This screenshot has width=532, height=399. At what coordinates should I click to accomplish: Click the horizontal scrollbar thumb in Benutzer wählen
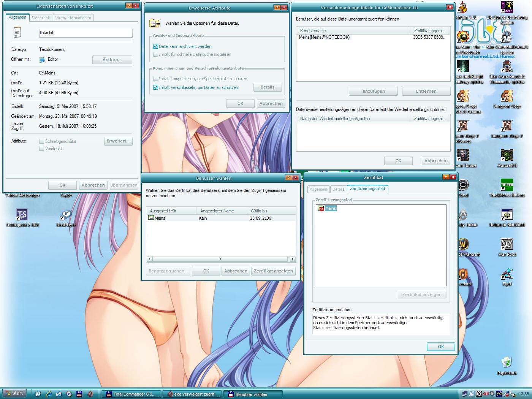click(x=220, y=259)
